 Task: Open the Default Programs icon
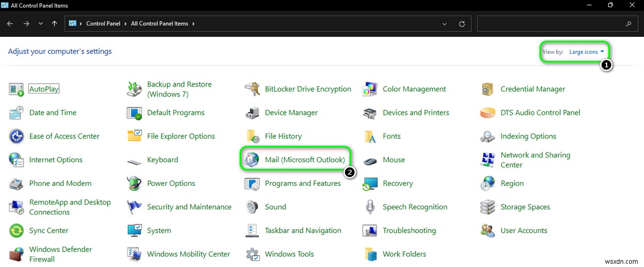click(134, 113)
